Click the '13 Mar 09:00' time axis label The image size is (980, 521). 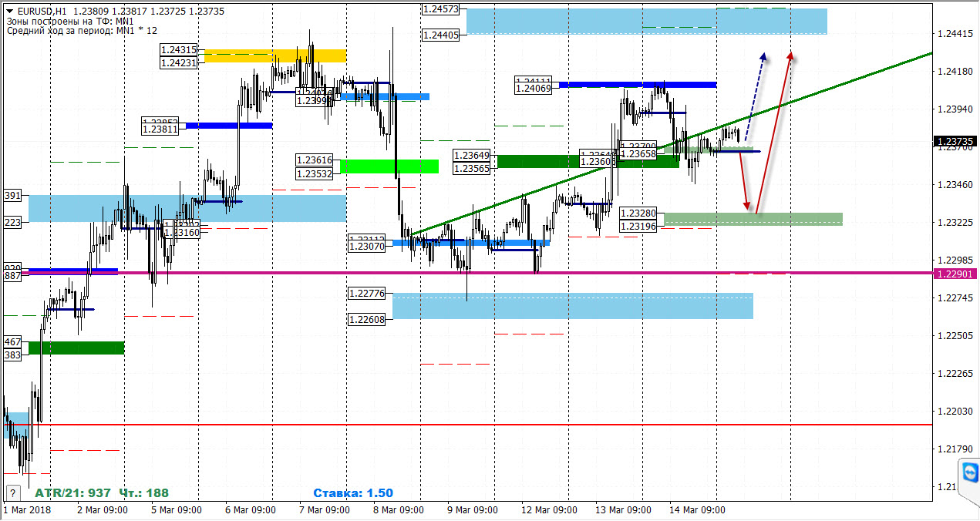click(622, 510)
